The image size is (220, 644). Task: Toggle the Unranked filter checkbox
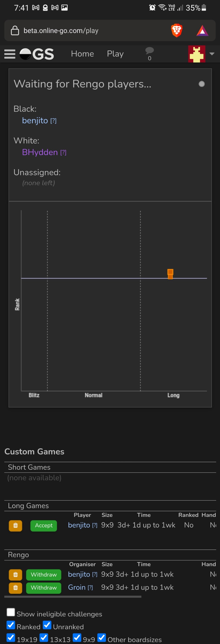point(47,625)
